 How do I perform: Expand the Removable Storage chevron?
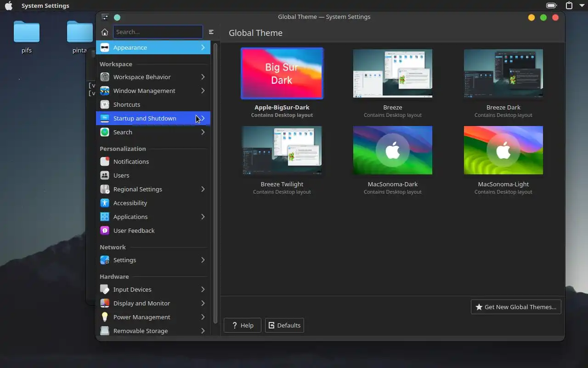(203, 331)
